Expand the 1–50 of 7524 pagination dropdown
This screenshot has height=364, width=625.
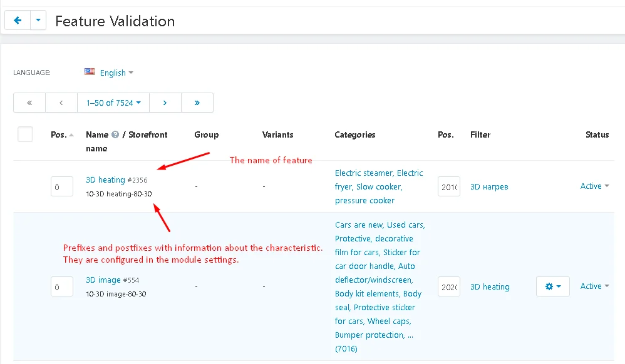[x=113, y=103]
